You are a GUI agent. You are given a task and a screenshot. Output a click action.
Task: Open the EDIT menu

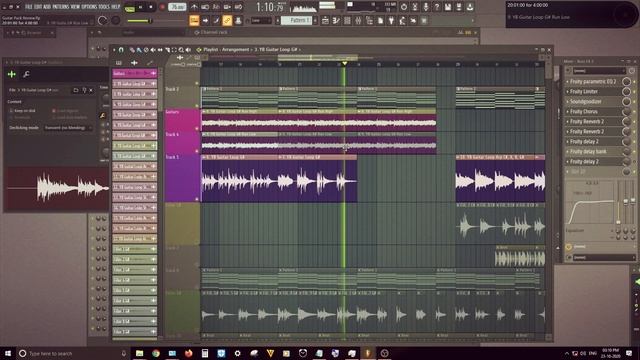click(x=38, y=7)
